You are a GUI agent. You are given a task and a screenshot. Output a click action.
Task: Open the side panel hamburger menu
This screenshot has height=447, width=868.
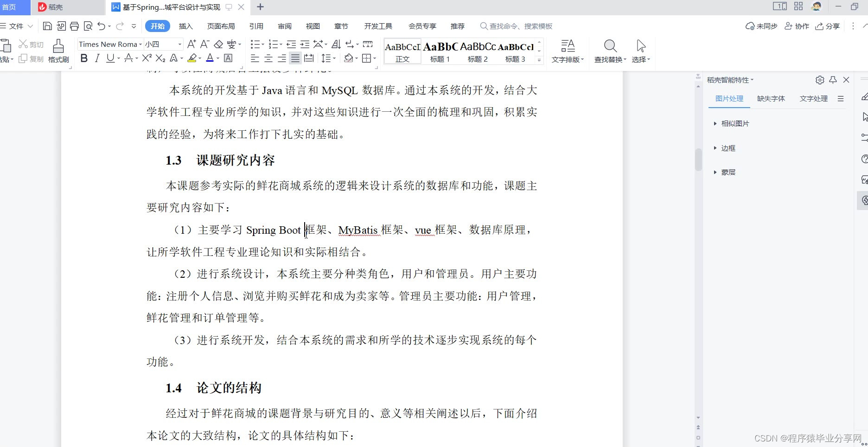841,98
